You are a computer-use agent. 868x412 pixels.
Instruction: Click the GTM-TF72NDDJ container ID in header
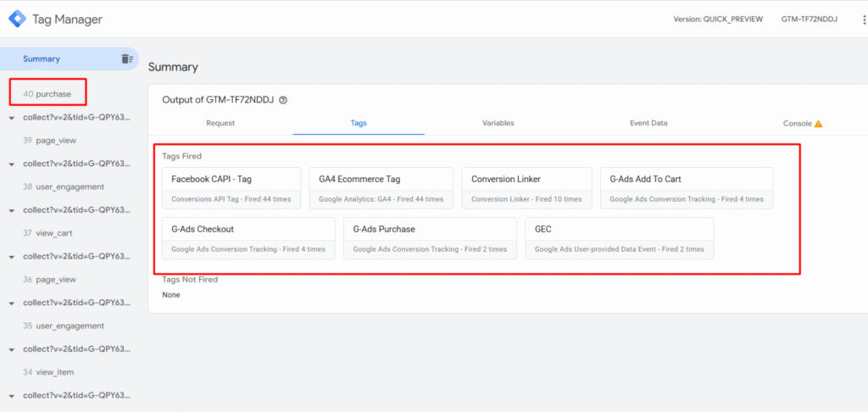(x=809, y=19)
